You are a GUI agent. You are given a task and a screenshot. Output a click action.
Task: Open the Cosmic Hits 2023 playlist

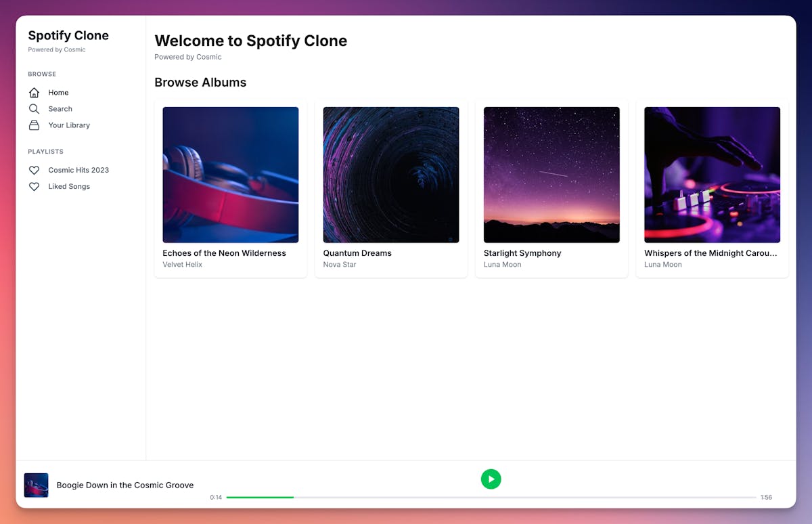[x=78, y=170]
